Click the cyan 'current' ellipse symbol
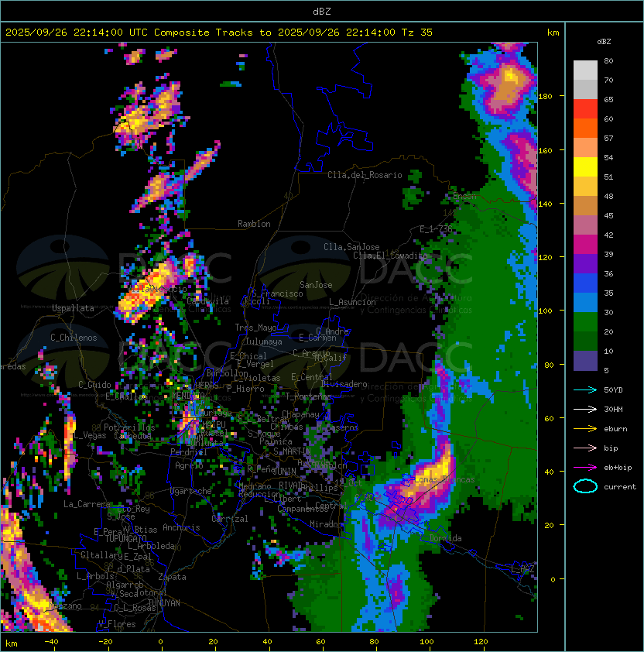644x652 pixels. (585, 486)
